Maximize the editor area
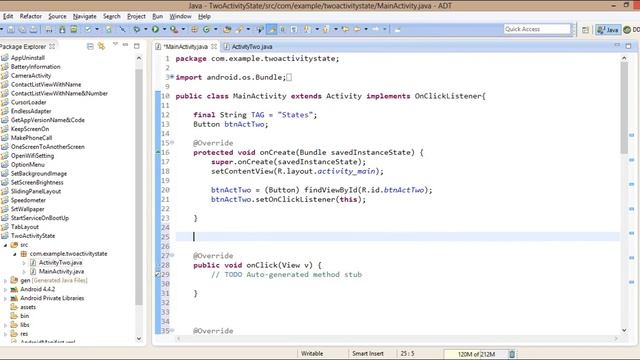640x360 pixels. [x=629, y=46]
